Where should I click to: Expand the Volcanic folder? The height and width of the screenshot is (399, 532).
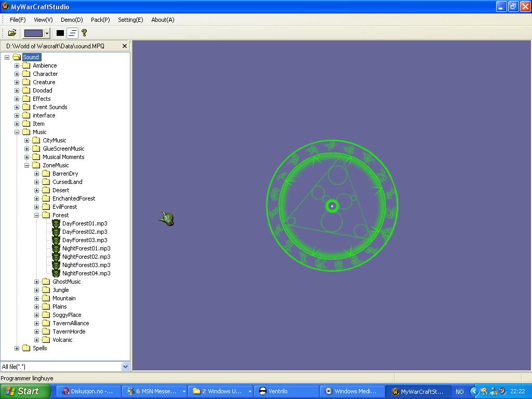click(x=36, y=340)
